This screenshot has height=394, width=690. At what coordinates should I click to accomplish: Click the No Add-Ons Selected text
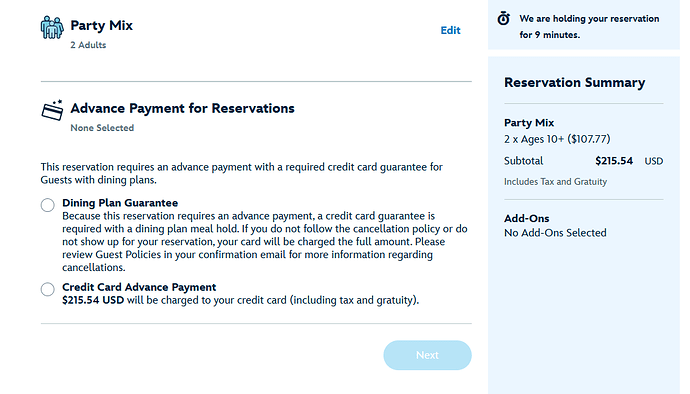click(555, 233)
